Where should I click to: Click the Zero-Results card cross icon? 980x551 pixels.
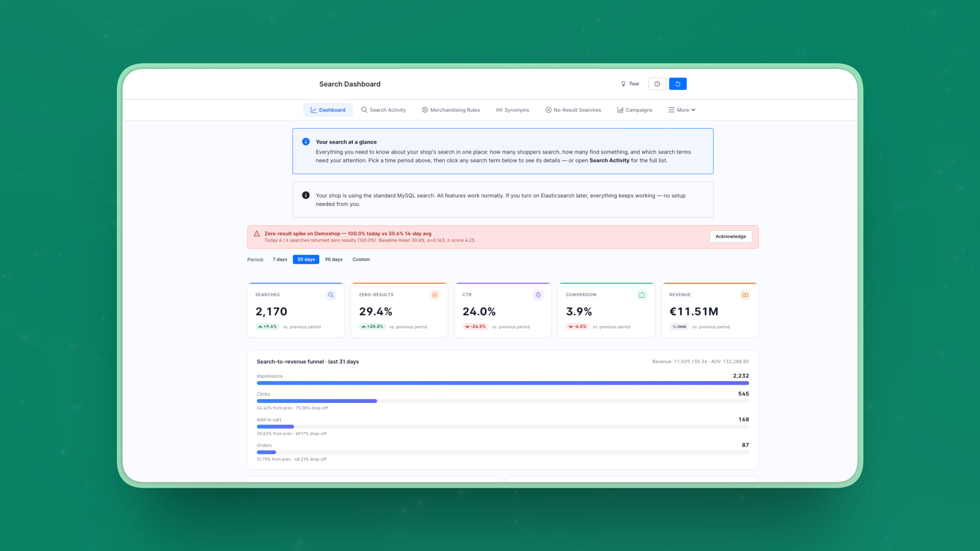pos(435,295)
